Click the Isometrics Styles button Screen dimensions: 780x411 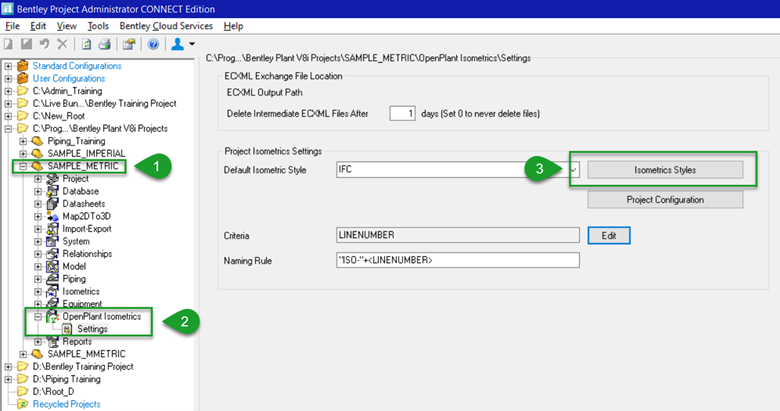(x=665, y=170)
